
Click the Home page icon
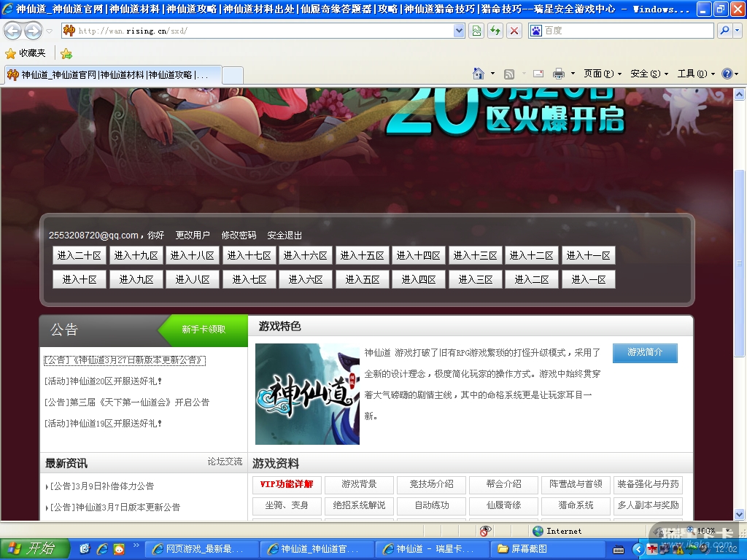coord(479,74)
